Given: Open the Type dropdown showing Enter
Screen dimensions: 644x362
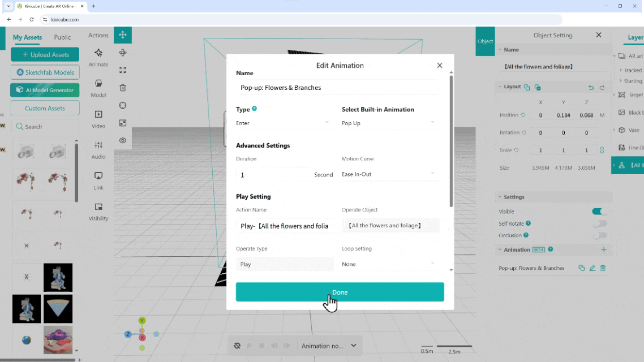Looking at the screenshot, I should (284, 123).
